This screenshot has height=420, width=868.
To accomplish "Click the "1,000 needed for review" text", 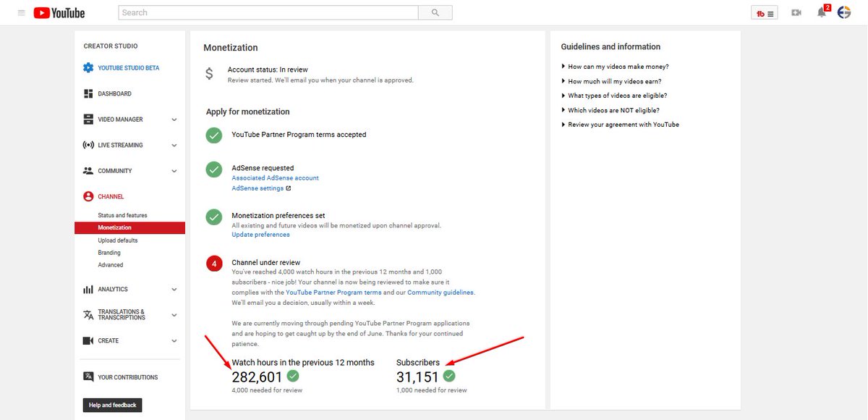I will point(432,390).
